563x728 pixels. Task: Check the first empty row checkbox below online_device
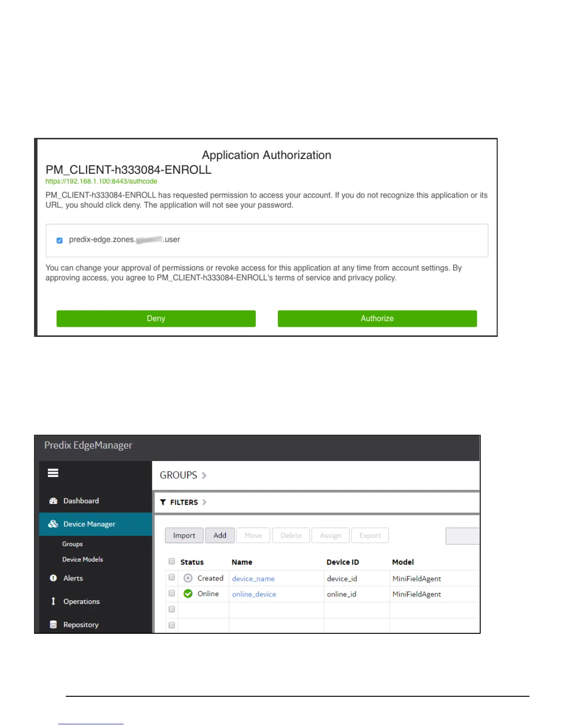172,609
